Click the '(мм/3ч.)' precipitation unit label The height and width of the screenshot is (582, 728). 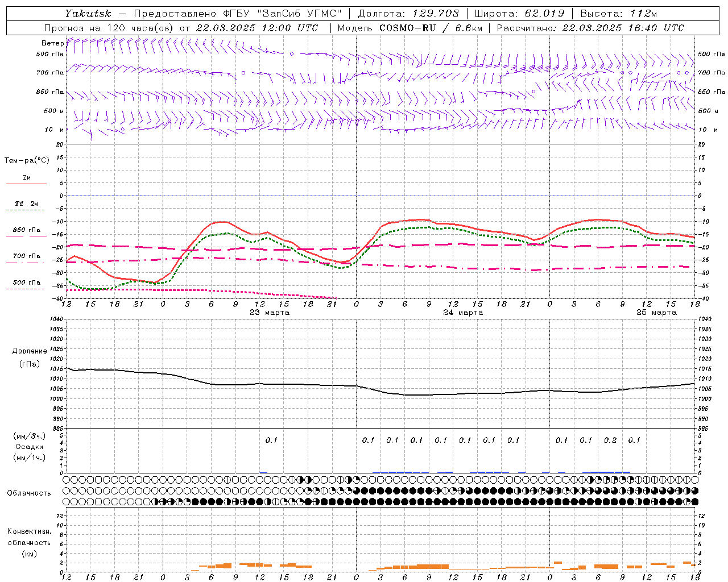point(30,436)
